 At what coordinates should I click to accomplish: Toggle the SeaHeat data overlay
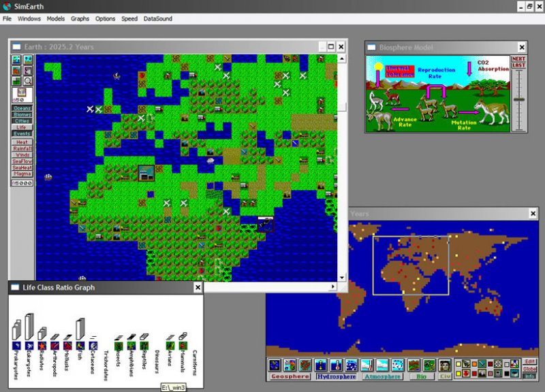[22, 167]
